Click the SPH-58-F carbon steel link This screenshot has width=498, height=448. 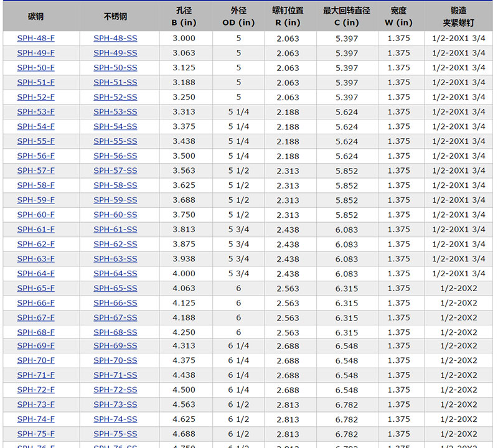point(35,185)
